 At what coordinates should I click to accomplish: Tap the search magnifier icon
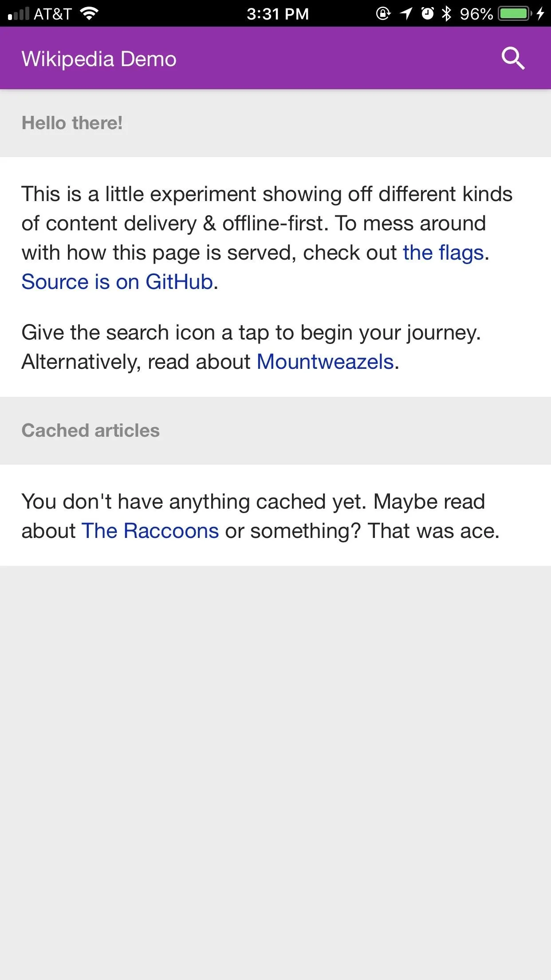[513, 58]
